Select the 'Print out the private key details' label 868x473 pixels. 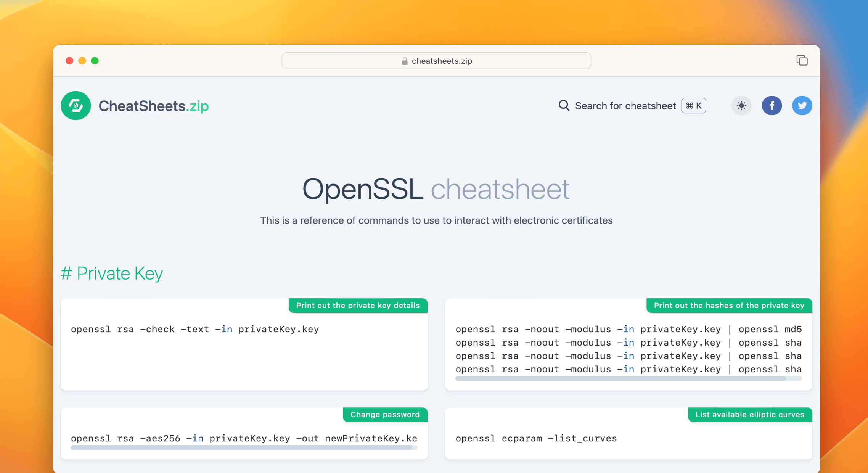coord(358,305)
